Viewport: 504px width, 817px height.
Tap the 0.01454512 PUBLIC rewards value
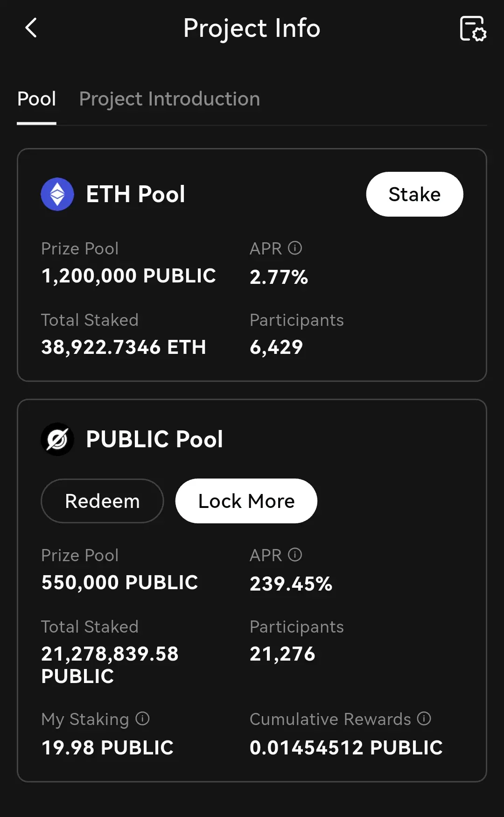click(x=346, y=747)
